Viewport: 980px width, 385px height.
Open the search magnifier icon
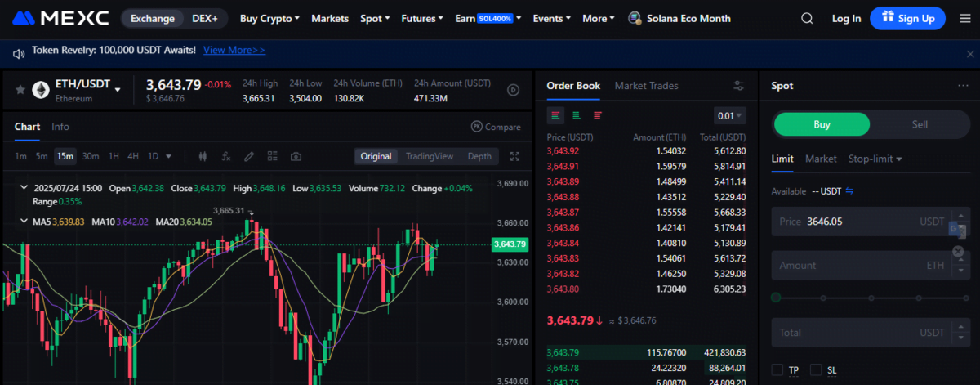tap(808, 18)
